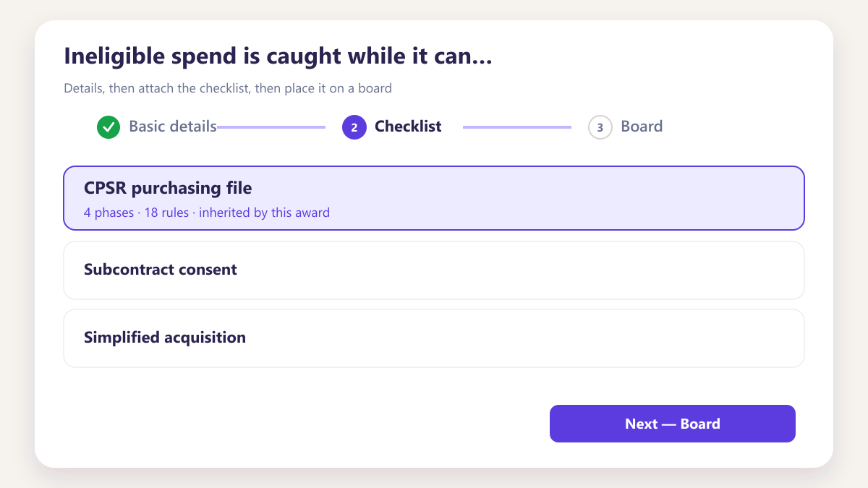The height and width of the screenshot is (488, 868).
Task: Click the truncated Ineligible spend heading
Action: pos(278,56)
